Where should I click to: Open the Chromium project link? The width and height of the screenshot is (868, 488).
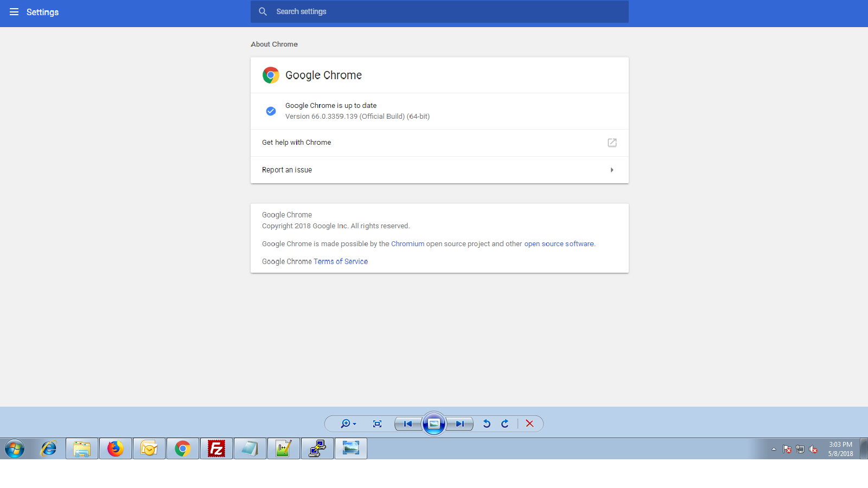(407, 244)
